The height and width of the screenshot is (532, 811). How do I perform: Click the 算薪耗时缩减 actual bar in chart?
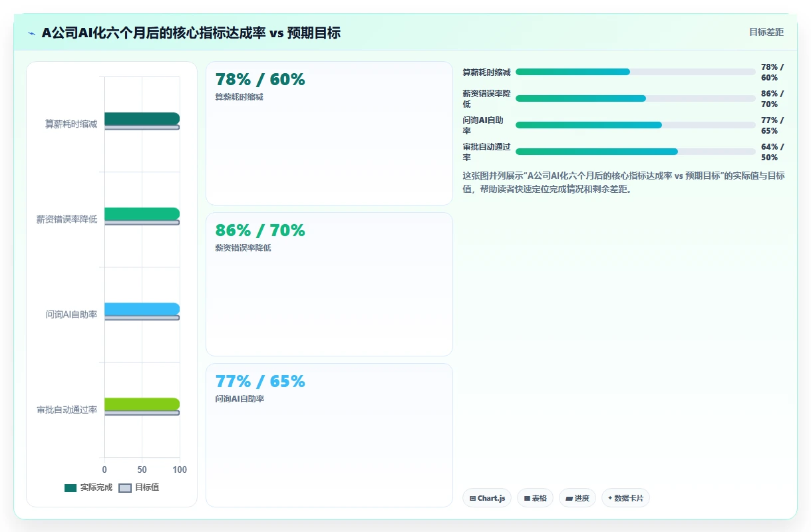click(142, 118)
